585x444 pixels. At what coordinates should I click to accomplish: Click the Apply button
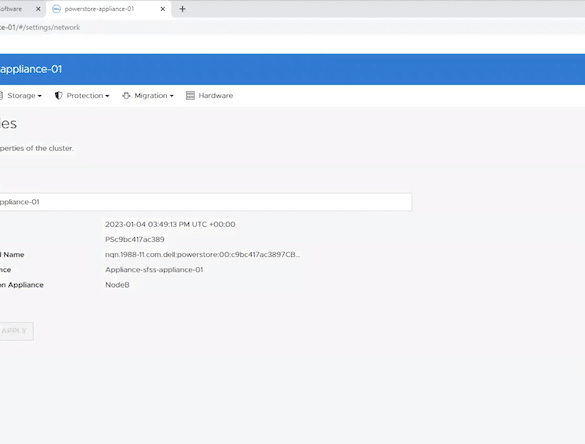click(x=16, y=331)
